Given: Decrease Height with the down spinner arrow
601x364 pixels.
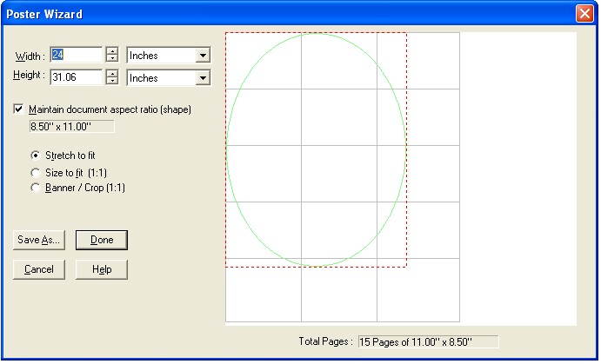Looking at the screenshot, I should click(112, 81).
